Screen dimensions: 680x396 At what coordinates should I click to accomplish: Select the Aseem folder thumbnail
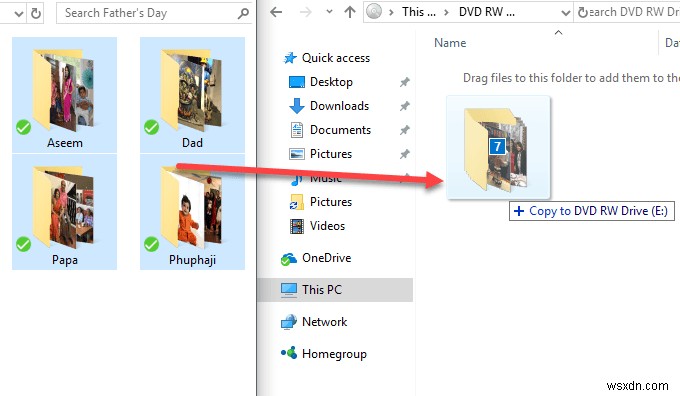pyautogui.click(x=64, y=95)
